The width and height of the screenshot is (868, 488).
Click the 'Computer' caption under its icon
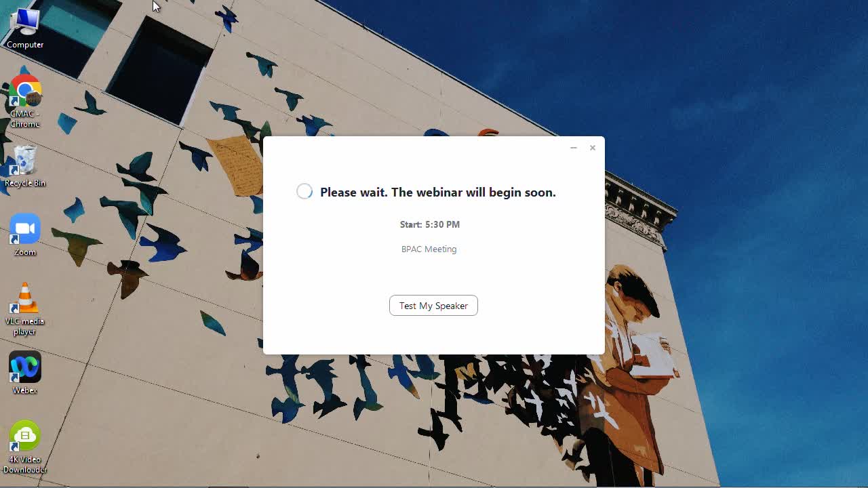point(25,45)
